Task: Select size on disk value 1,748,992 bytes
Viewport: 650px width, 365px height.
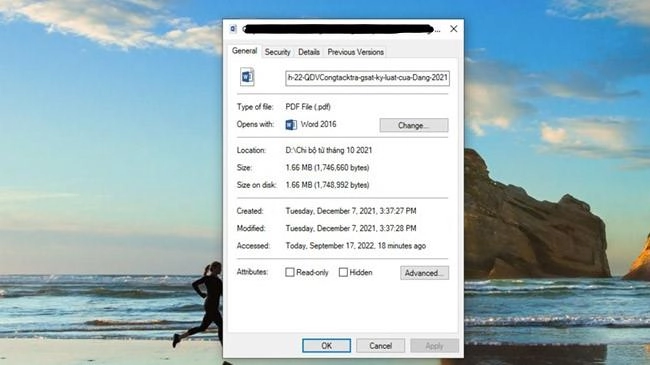Action: click(327, 185)
